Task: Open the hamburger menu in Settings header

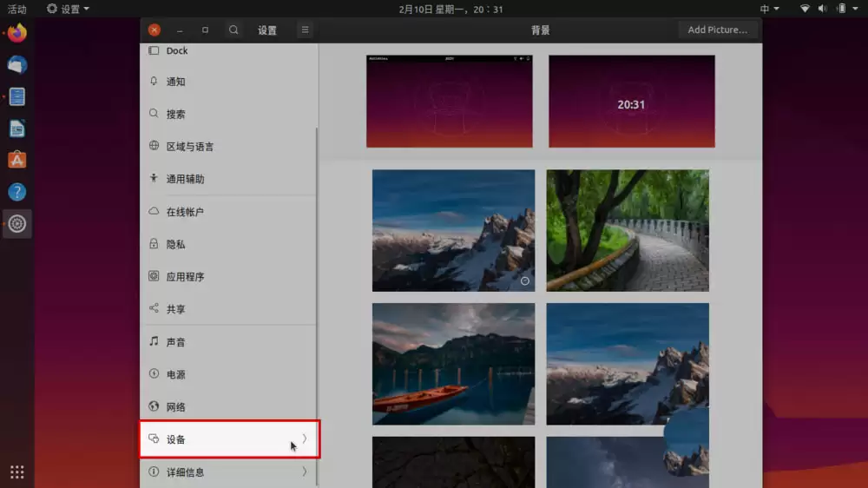Action: coord(305,30)
